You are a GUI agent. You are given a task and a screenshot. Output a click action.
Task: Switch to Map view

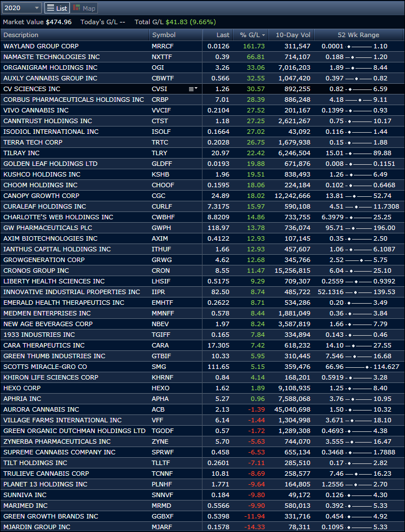pos(84,8)
